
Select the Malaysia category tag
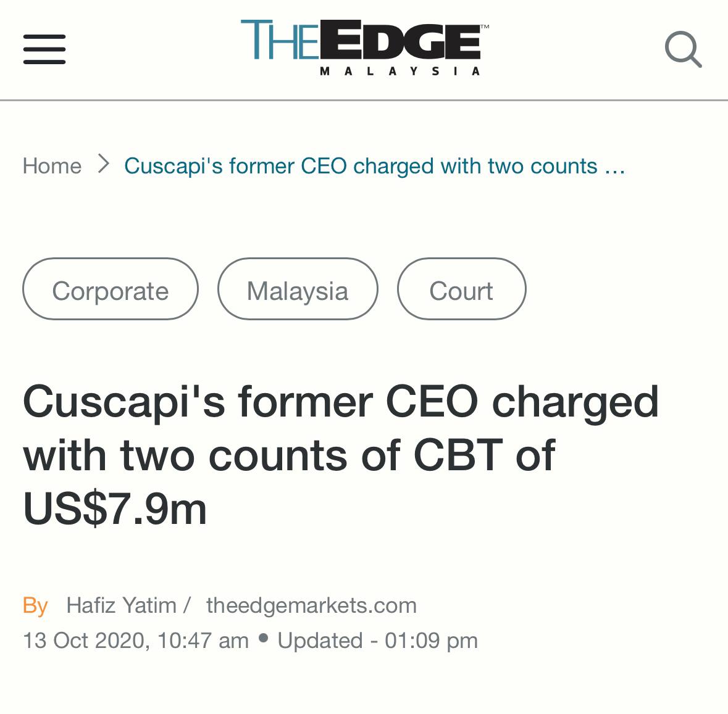pos(298,289)
